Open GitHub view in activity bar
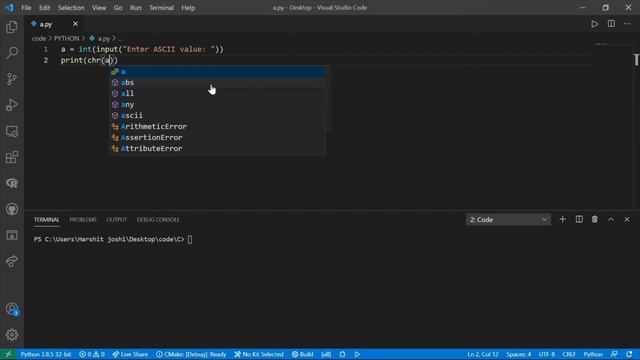The height and width of the screenshot is (360, 640). (12, 209)
